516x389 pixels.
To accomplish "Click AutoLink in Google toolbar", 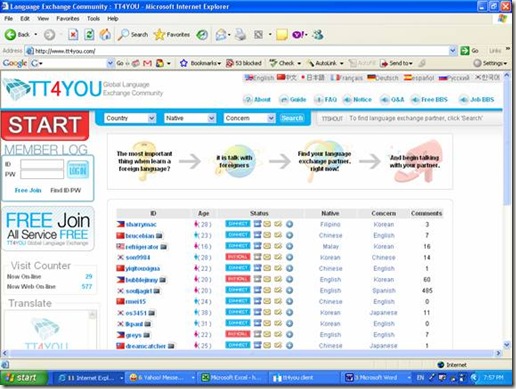I will point(322,63).
